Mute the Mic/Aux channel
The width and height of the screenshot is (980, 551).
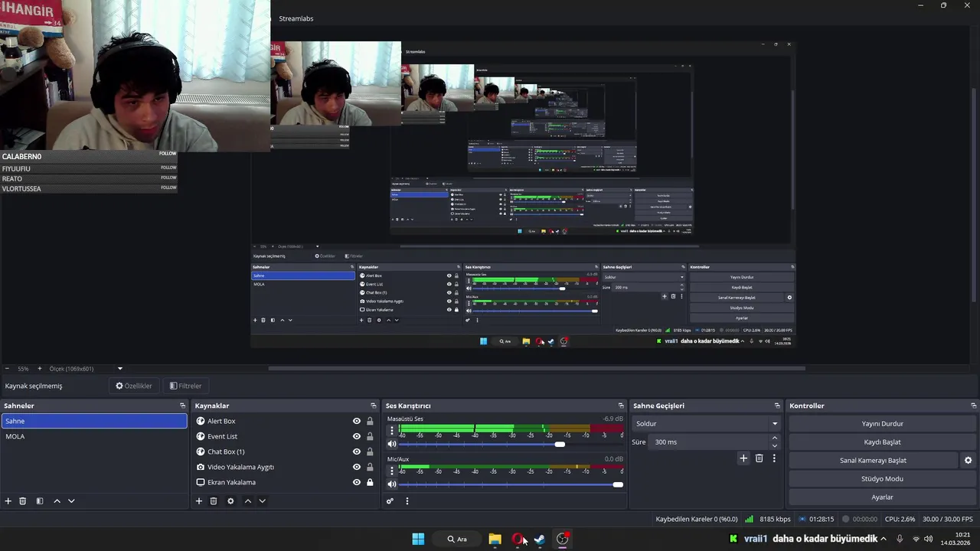click(x=392, y=484)
